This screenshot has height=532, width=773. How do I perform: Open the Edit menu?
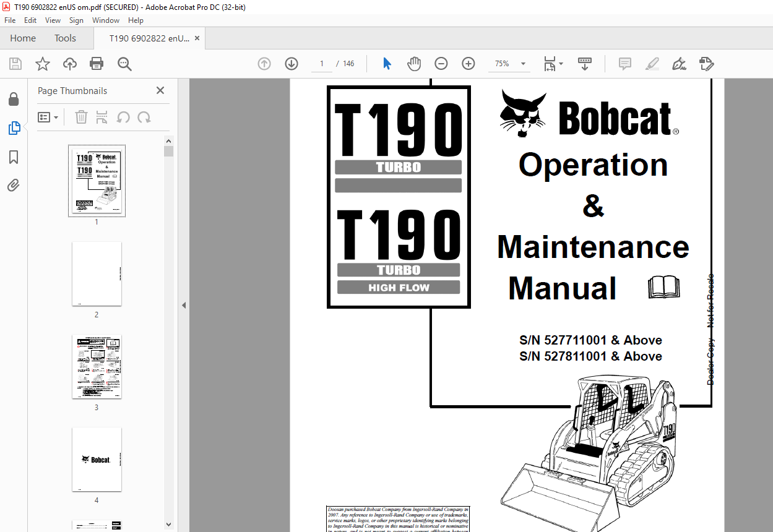click(x=30, y=20)
